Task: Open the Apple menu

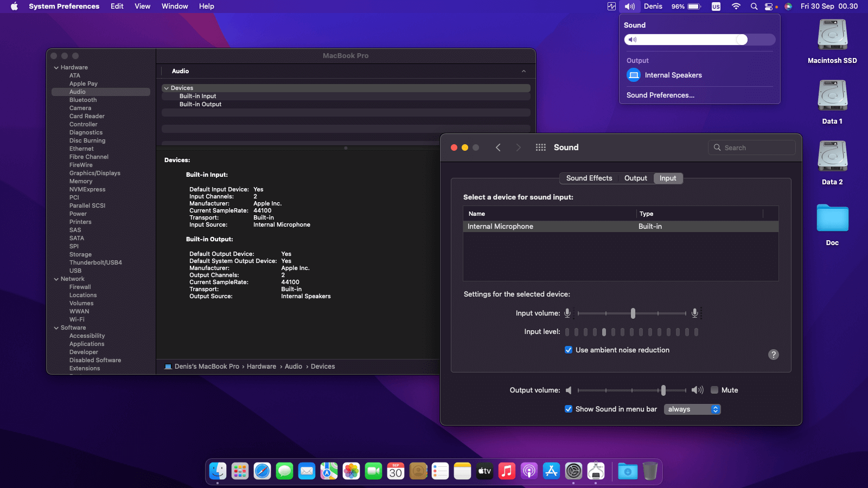Action: [x=14, y=7]
